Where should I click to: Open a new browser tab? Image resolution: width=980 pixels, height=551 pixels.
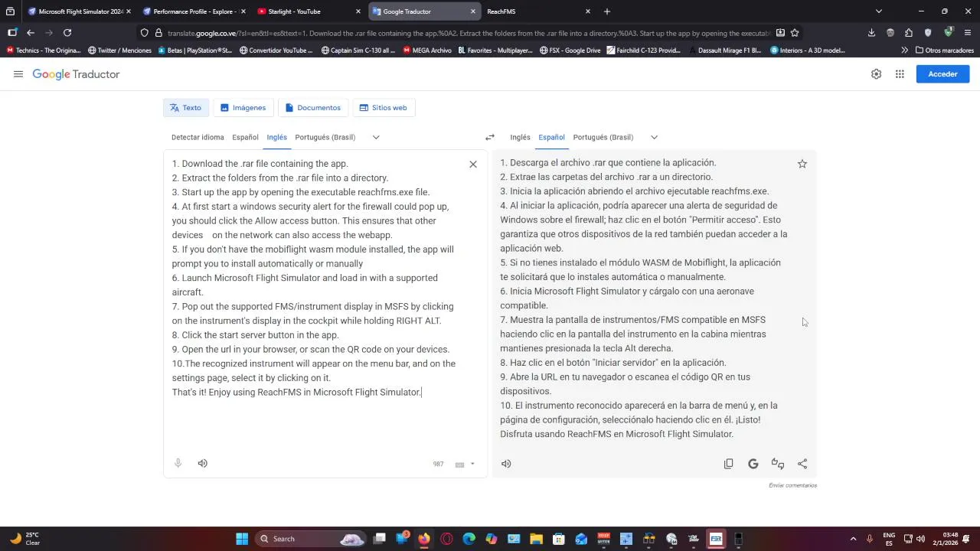607,11
